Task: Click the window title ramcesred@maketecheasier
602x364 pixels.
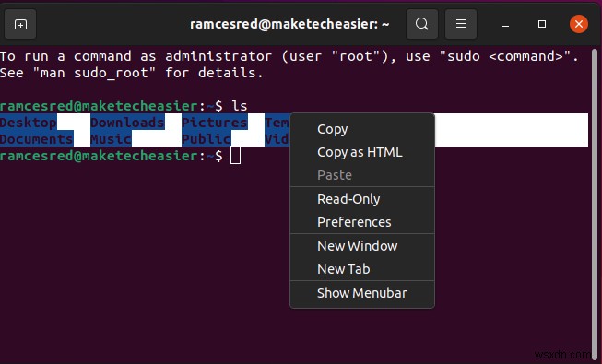Action: 289,24
